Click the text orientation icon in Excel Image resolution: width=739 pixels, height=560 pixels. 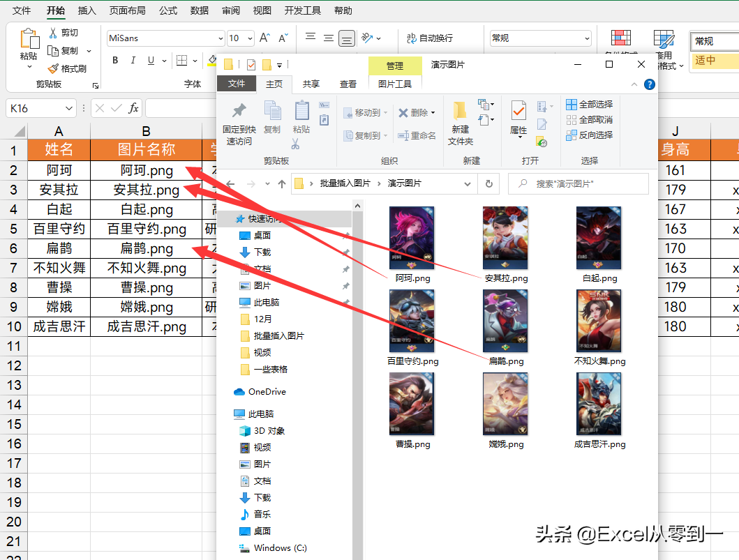pos(367,38)
